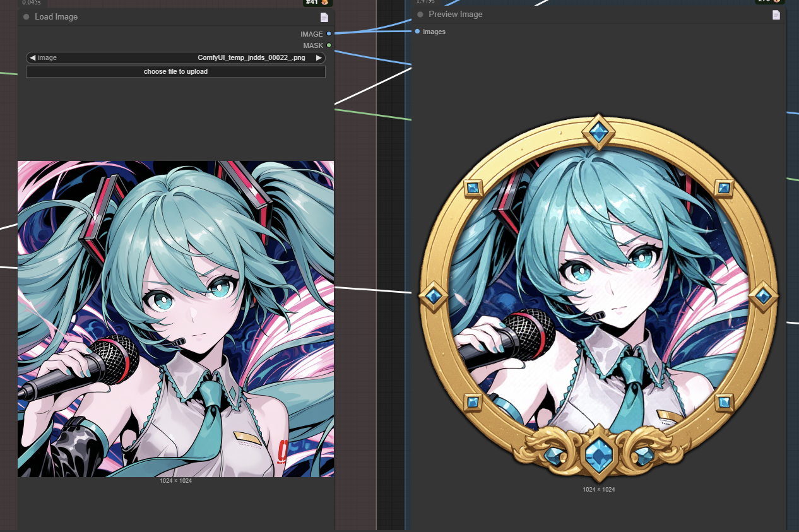The image size is (799, 532).
Task: Click the IMAGE output label
Action: (312, 34)
